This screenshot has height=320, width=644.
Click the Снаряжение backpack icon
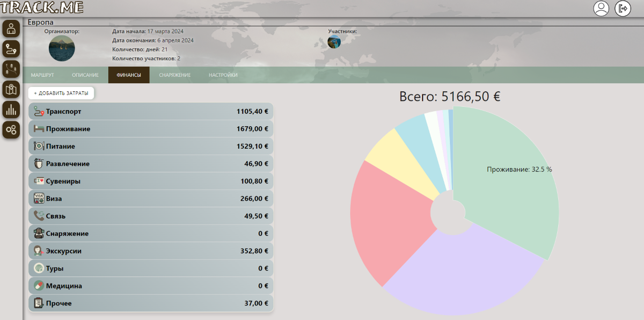[39, 234]
